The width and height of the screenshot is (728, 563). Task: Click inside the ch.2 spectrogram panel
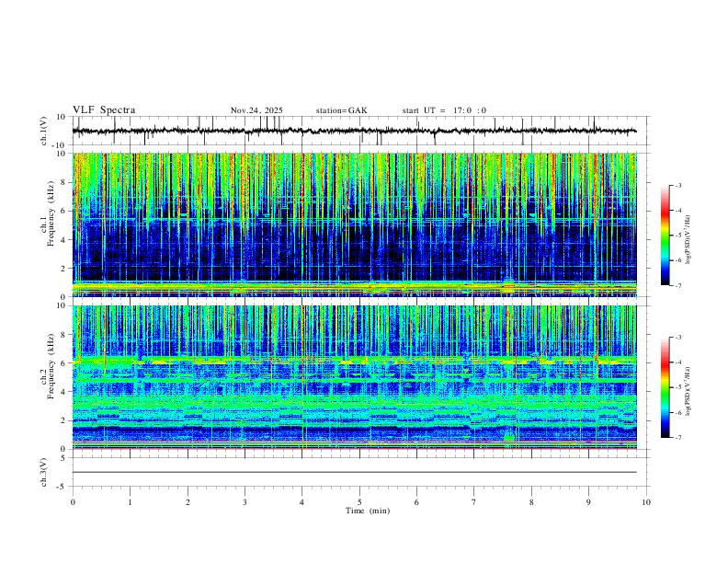click(x=354, y=377)
